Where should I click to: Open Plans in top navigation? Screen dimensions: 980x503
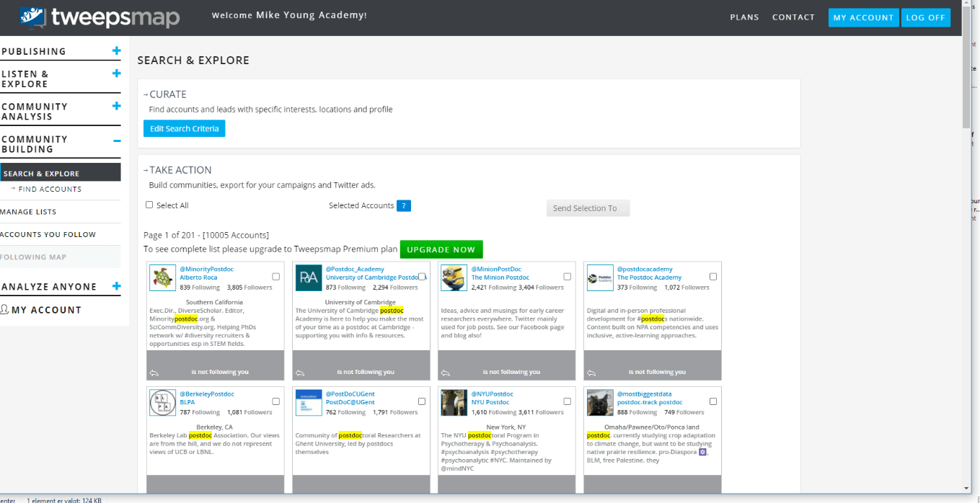(x=744, y=17)
